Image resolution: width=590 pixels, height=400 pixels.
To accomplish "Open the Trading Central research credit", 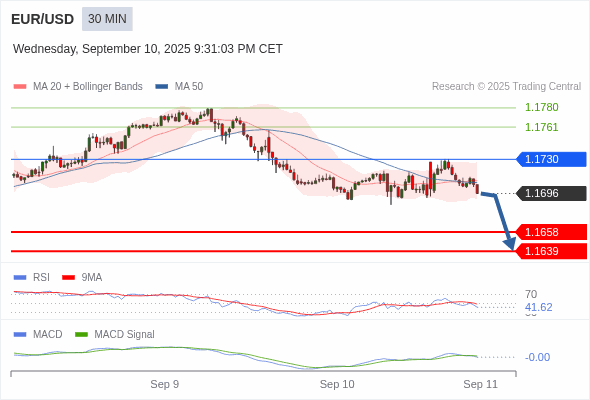I will point(506,87).
